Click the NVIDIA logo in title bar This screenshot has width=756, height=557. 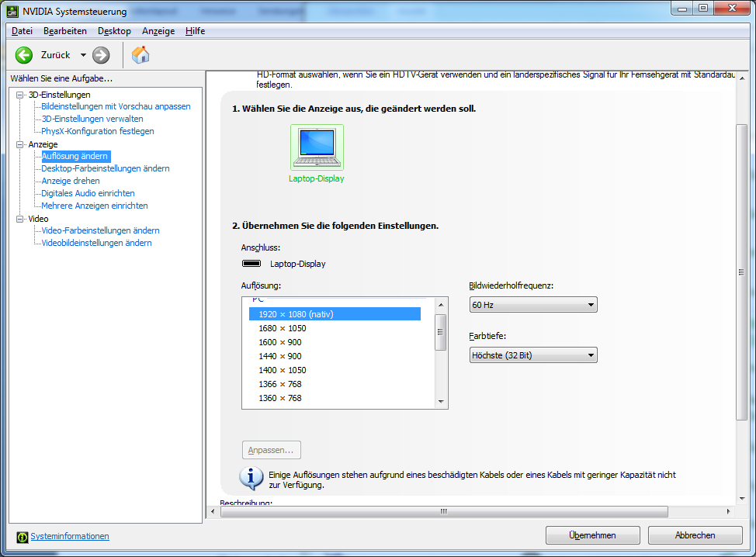tap(12, 11)
